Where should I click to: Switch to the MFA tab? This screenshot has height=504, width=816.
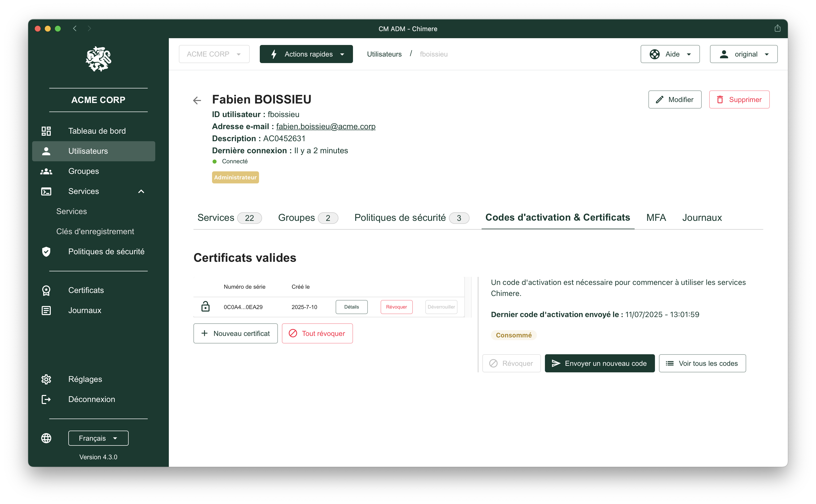tap(656, 218)
